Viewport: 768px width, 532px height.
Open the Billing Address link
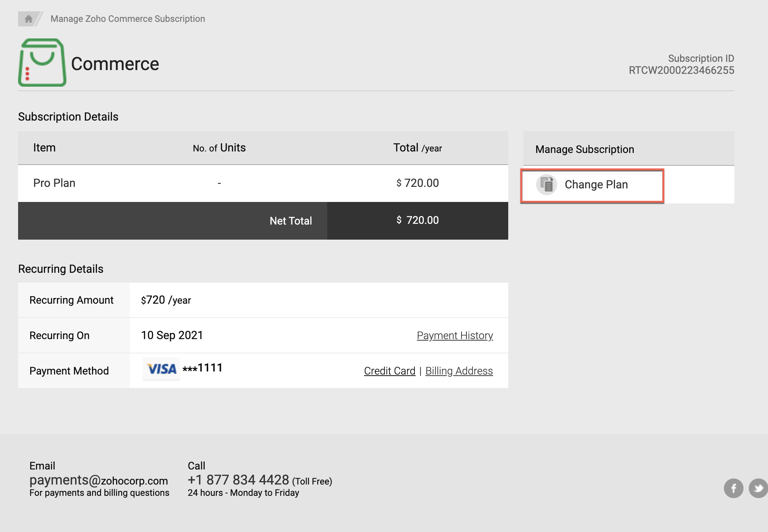459,371
